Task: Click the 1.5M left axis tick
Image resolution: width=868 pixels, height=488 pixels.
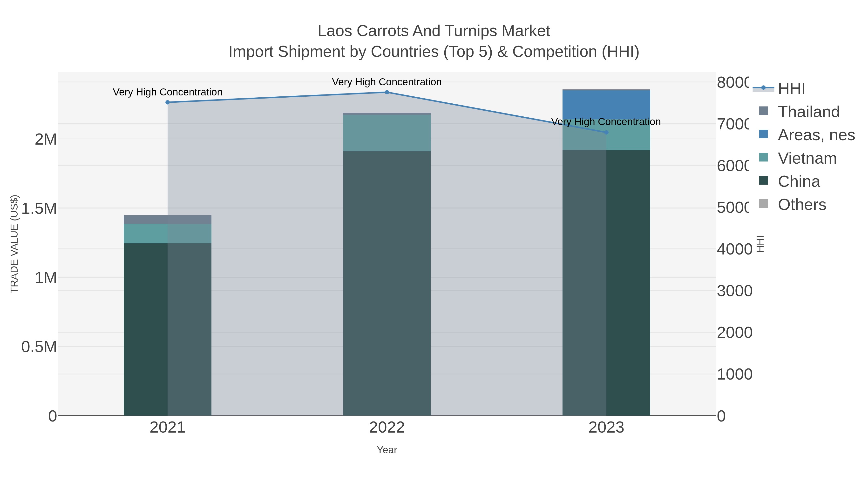Action: pyautogui.click(x=39, y=208)
